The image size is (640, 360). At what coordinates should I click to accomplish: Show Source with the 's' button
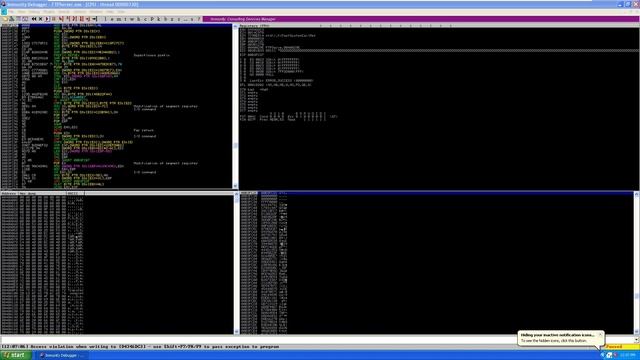pos(192,19)
